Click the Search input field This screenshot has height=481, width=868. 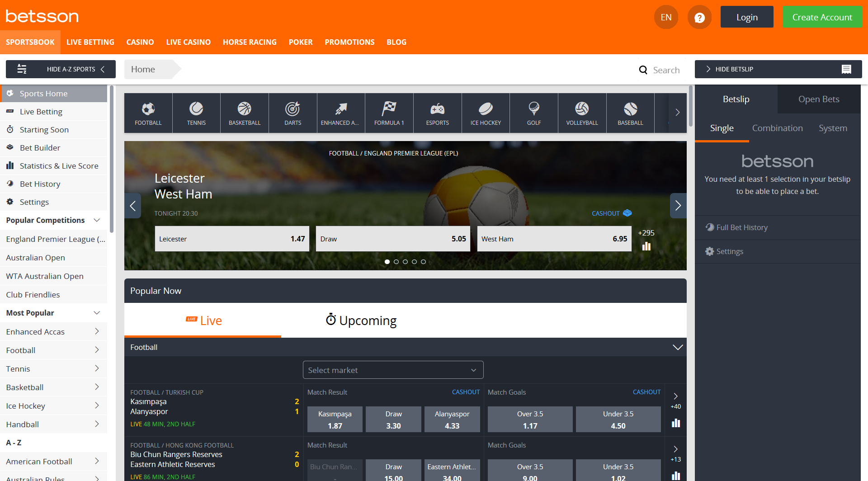(666, 70)
